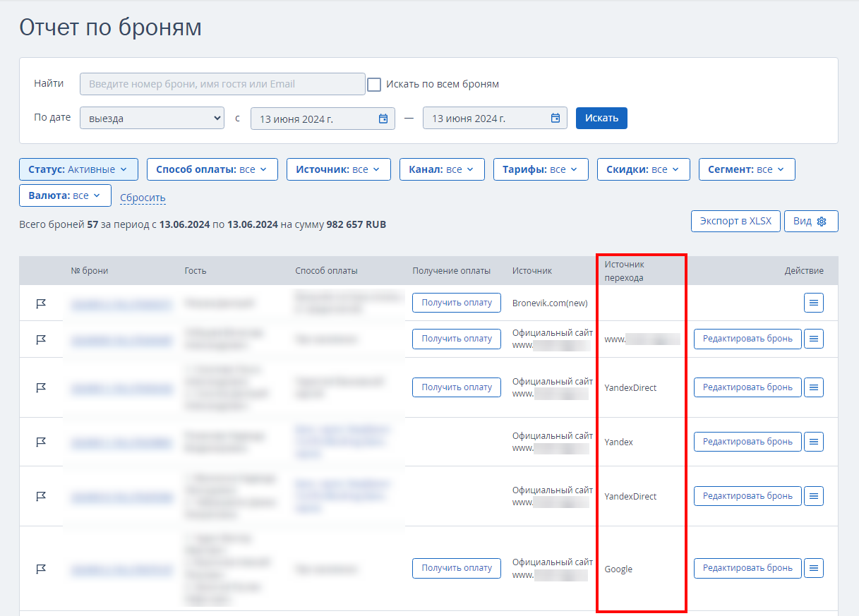Open the Валюта: все filter dropdown
Image resolution: width=859 pixels, height=616 pixels.
tap(65, 195)
